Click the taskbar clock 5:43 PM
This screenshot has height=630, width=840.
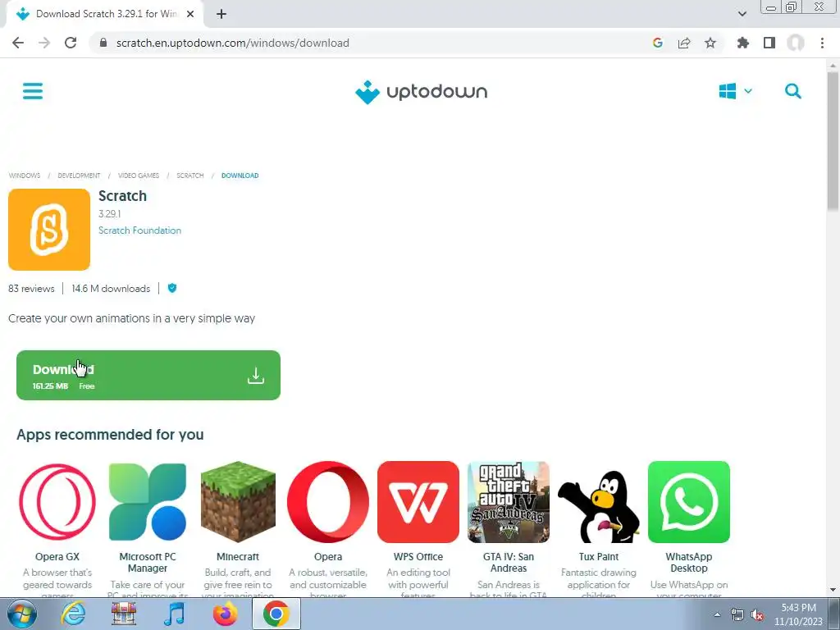798,608
